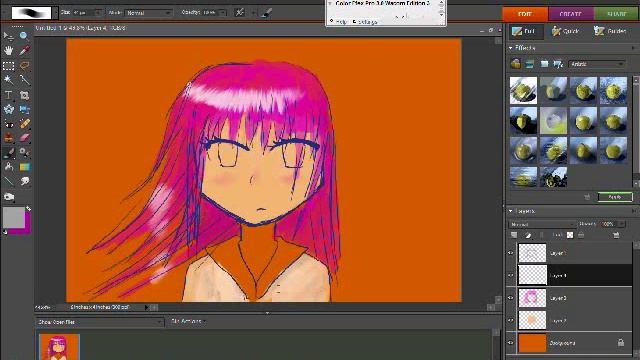640x360 pixels.
Task: Toggle lock transparent pixels in Layers panel
Action: pos(570,235)
